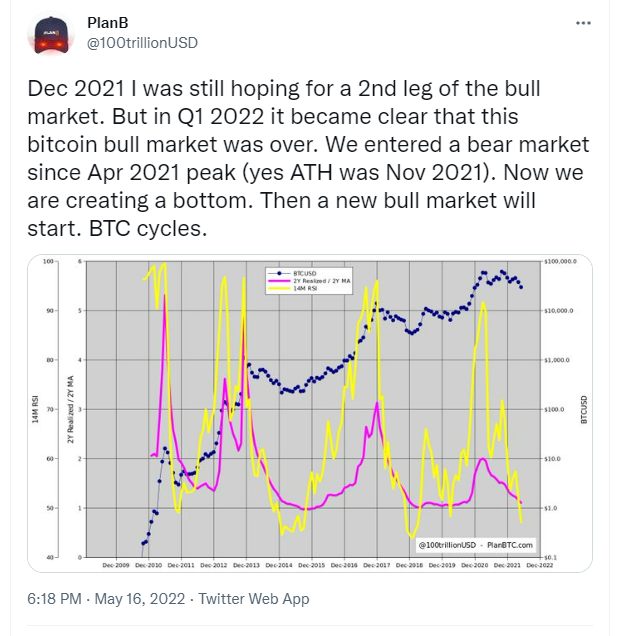Click the tweet text mentioning BTC cycles
The image size is (619, 636).
pyautogui.click(x=148, y=228)
